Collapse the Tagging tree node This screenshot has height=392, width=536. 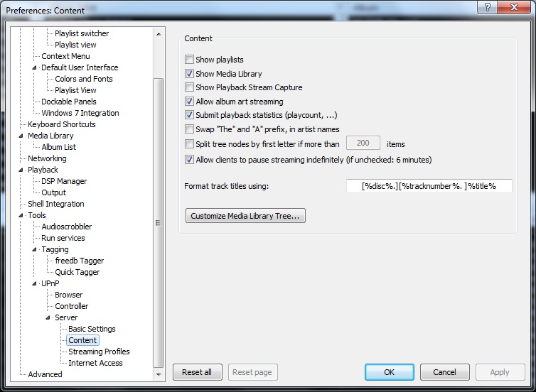tap(35, 250)
